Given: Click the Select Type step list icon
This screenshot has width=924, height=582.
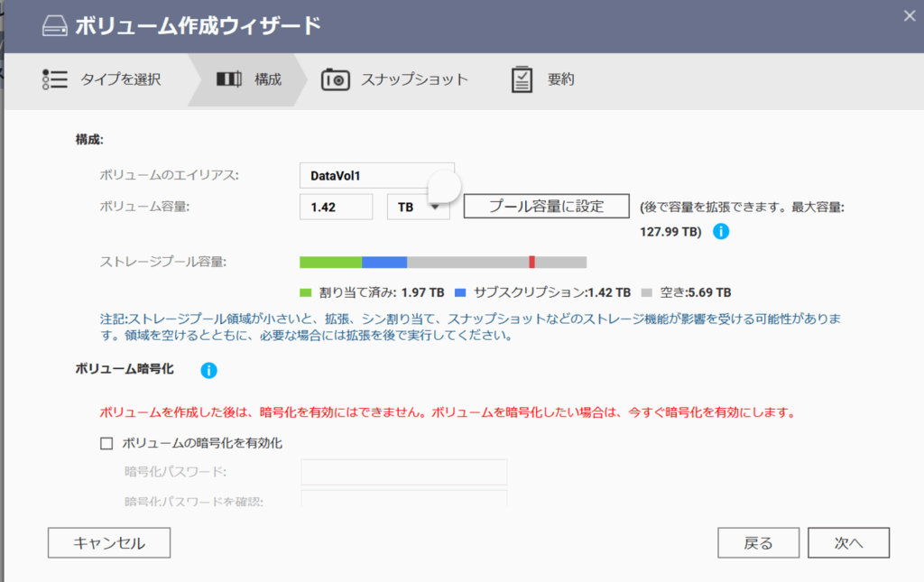Looking at the screenshot, I should click(x=55, y=79).
